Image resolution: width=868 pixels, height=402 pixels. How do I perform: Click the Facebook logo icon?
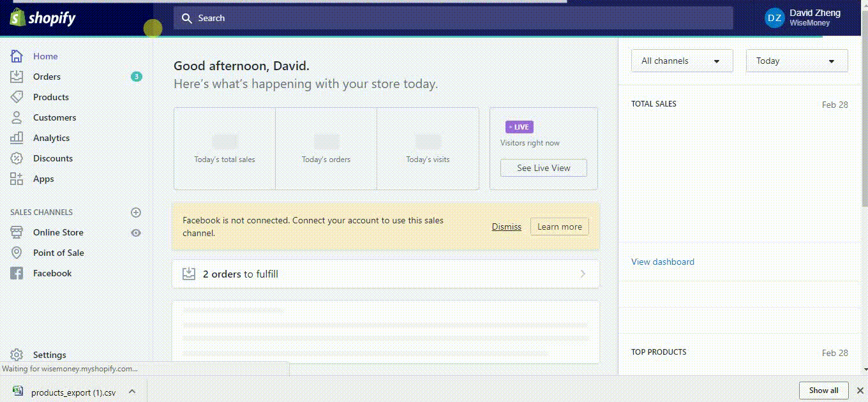pyautogui.click(x=17, y=273)
